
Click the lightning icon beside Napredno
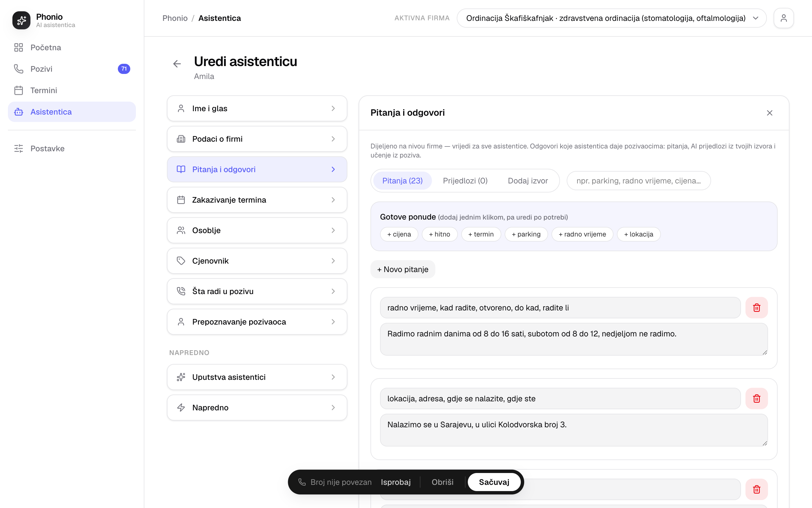pos(181,408)
